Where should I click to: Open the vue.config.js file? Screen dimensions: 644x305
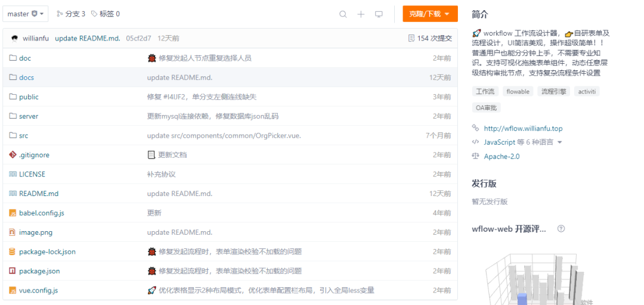[x=38, y=290]
